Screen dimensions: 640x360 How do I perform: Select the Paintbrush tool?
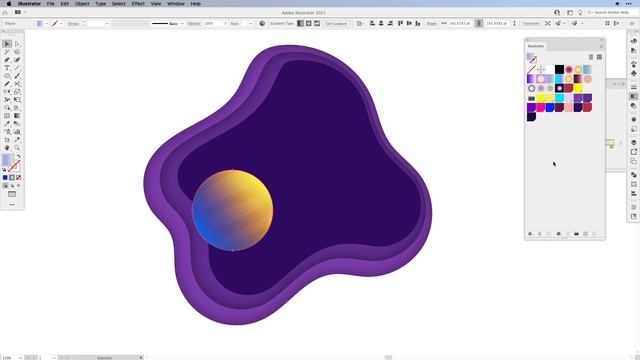17,76
